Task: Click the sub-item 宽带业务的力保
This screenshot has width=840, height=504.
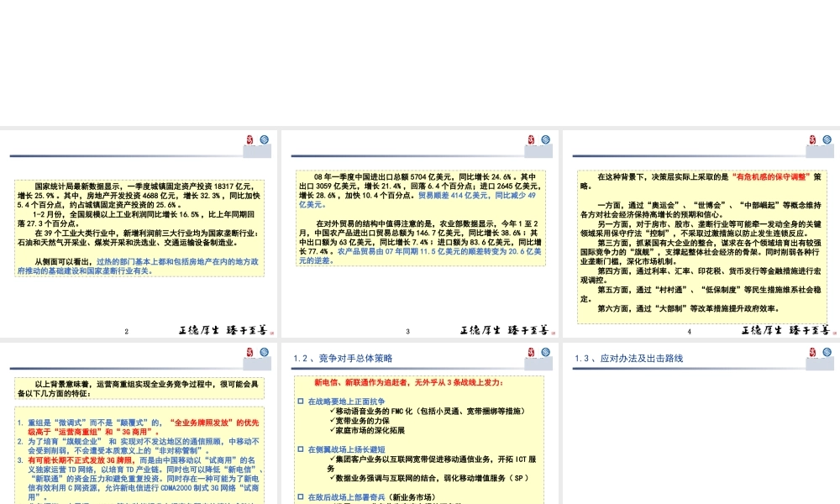Action: click(362, 421)
